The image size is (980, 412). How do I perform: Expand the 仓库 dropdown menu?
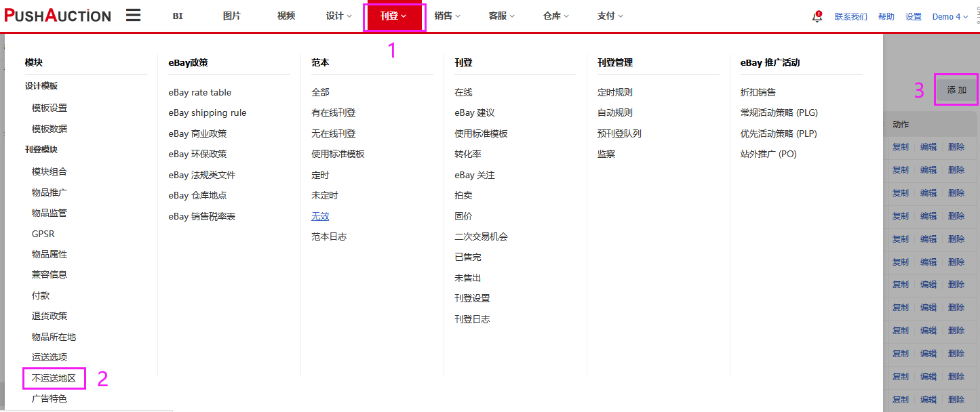[556, 16]
